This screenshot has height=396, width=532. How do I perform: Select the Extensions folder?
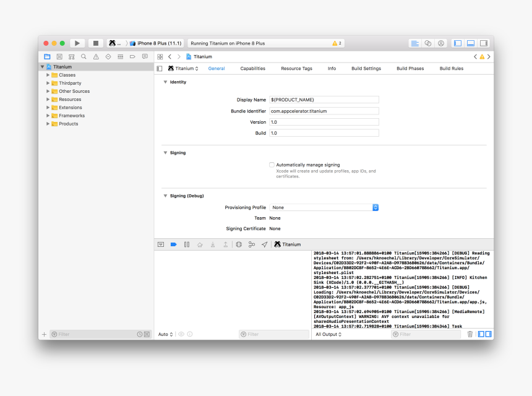[x=71, y=108]
